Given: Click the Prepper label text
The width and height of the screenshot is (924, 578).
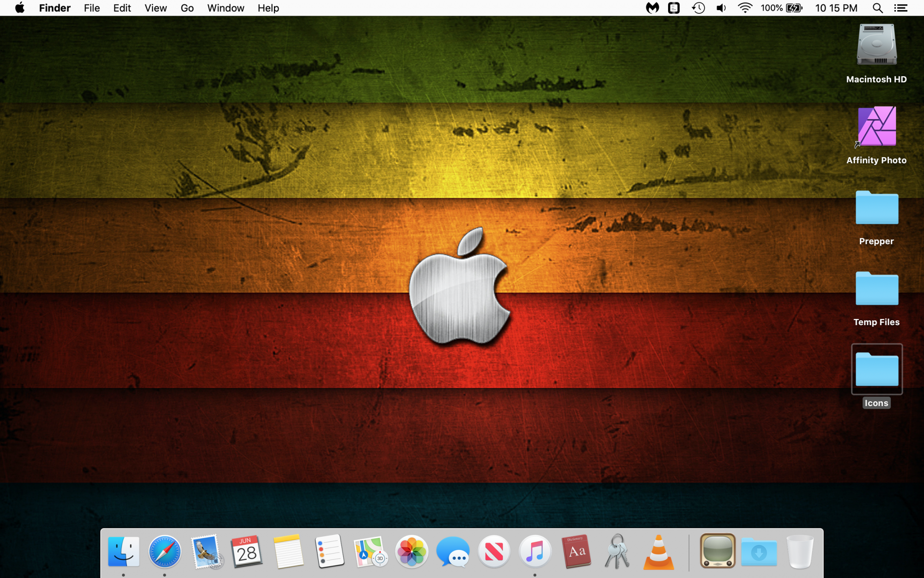Looking at the screenshot, I should point(876,241).
